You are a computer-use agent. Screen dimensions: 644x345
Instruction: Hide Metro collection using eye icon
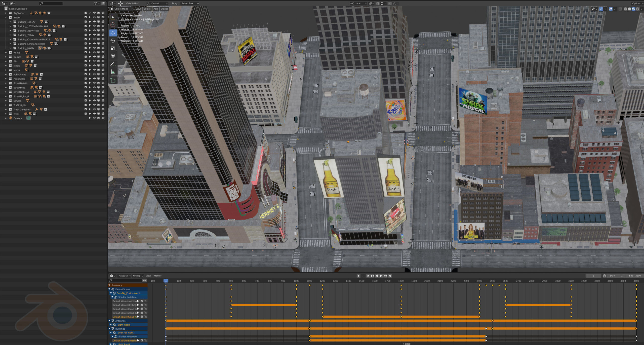point(94,70)
